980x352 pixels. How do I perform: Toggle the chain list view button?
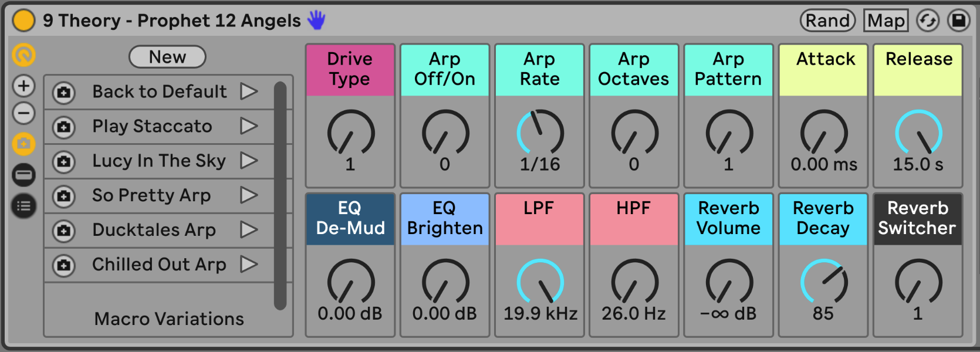click(24, 175)
